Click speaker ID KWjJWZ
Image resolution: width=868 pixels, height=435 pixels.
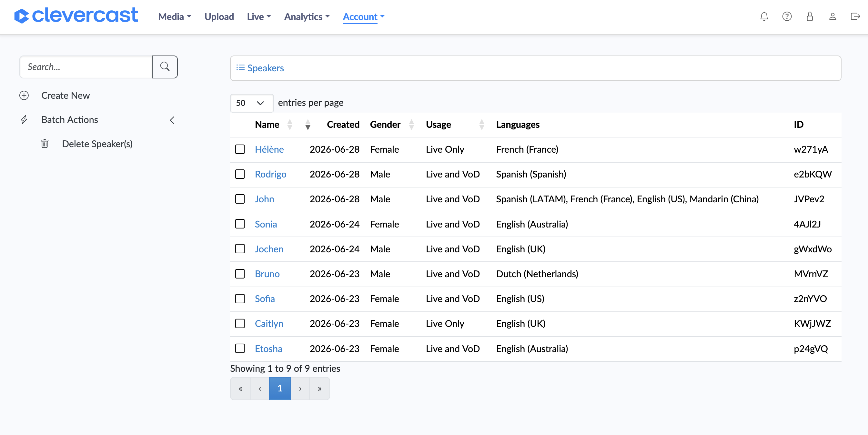pyautogui.click(x=812, y=324)
